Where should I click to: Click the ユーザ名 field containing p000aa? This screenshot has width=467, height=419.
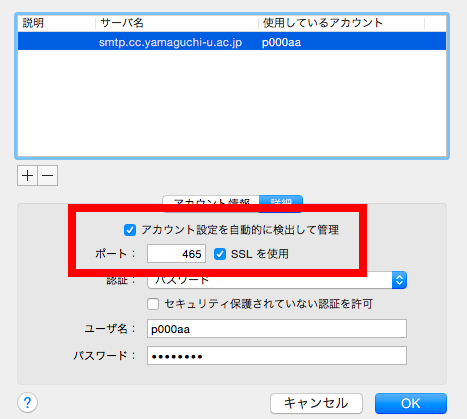click(277, 329)
